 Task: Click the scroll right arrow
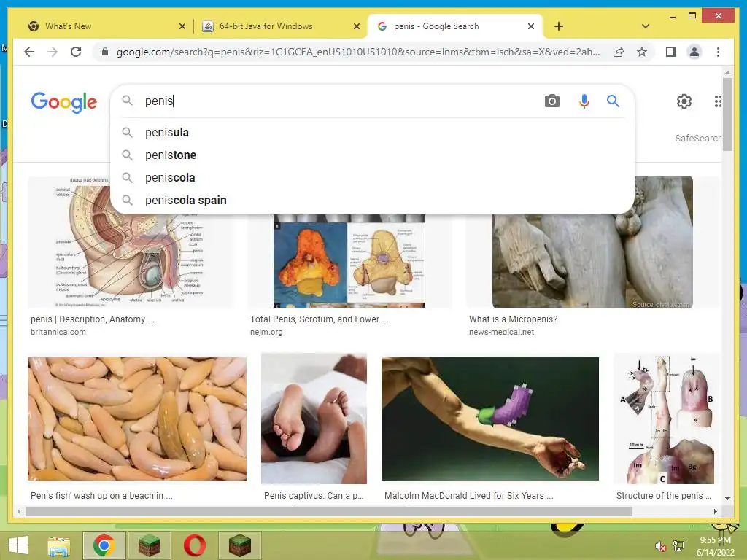715,511
